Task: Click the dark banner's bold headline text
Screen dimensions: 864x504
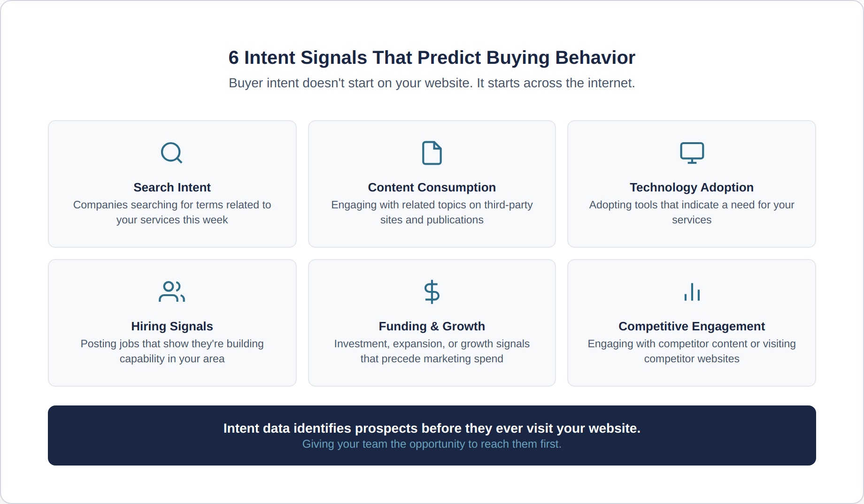Action: click(432, 428)
